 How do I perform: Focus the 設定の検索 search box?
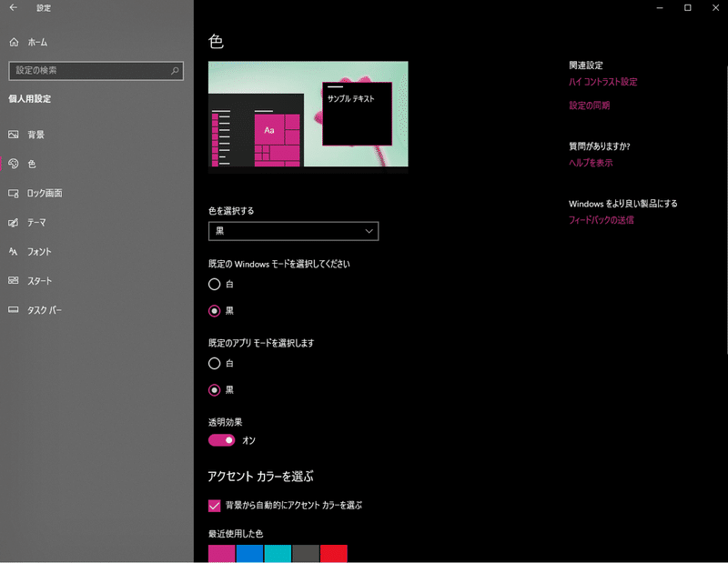tap(96, 71)
